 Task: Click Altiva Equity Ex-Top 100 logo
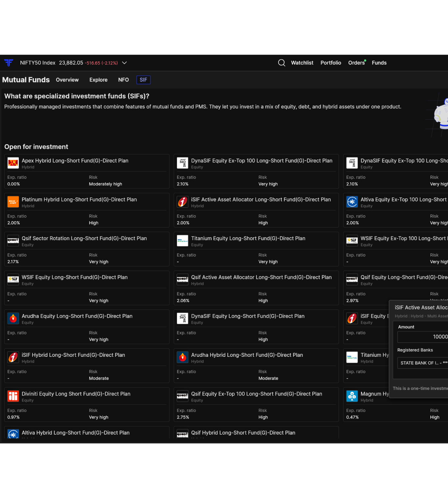pyautogui.click(x=352, y=202)
